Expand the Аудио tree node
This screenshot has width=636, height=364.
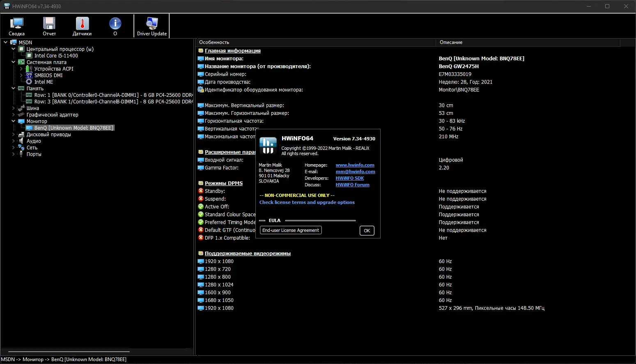tap(13, 141)
